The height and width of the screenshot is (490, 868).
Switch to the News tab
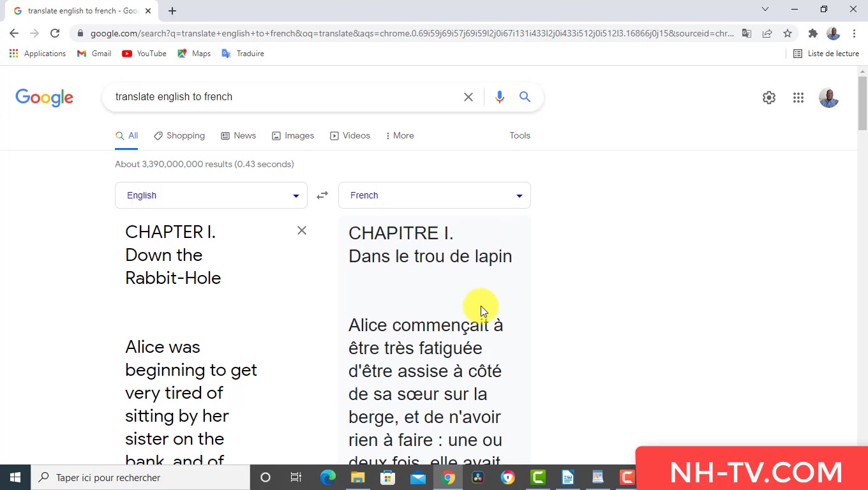[239, 136]
